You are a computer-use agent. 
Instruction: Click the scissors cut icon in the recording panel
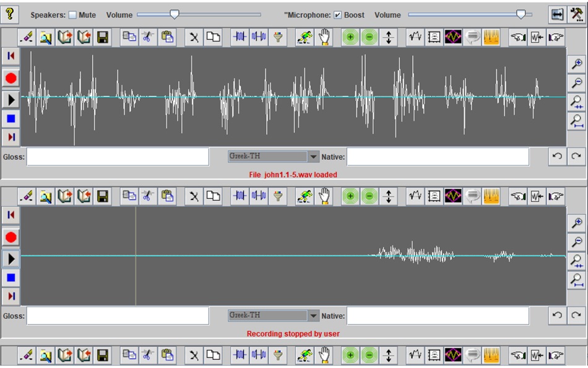(148, 196)
